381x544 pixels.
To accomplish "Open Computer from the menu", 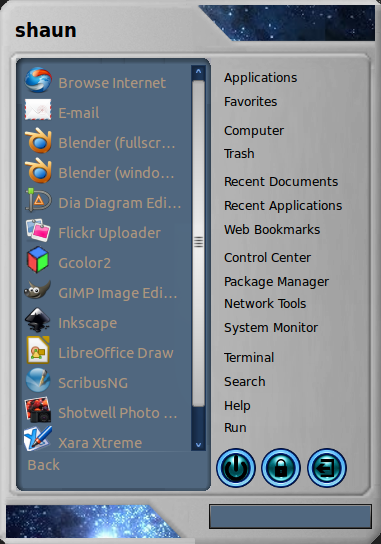I will 254,131.
